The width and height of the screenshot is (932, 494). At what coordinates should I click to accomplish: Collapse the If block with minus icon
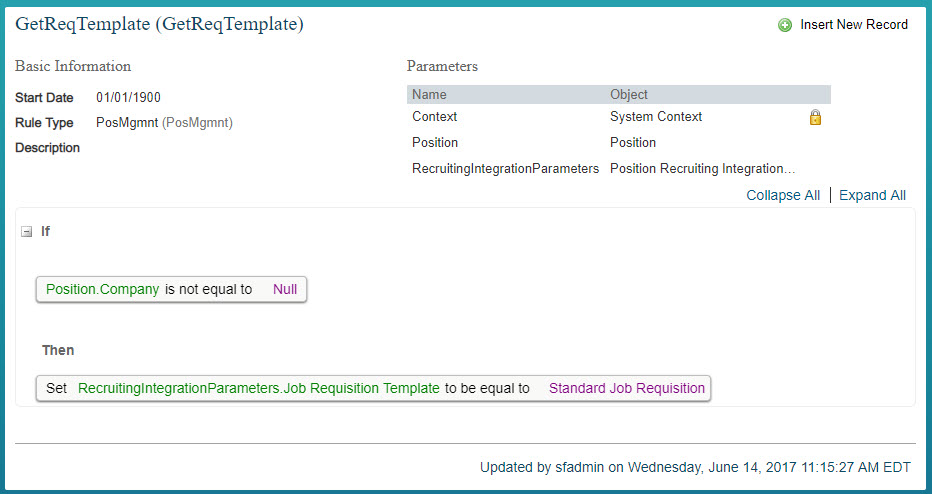tap(26, 232)
